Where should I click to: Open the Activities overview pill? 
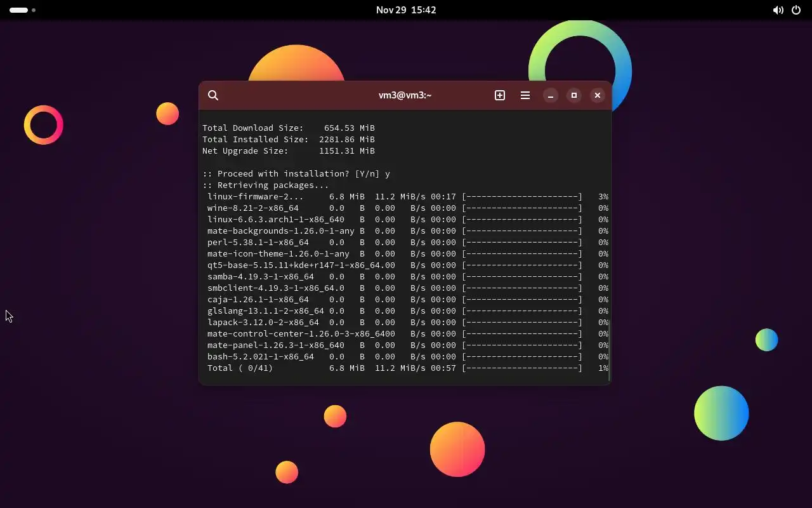(x=18, y=10)
